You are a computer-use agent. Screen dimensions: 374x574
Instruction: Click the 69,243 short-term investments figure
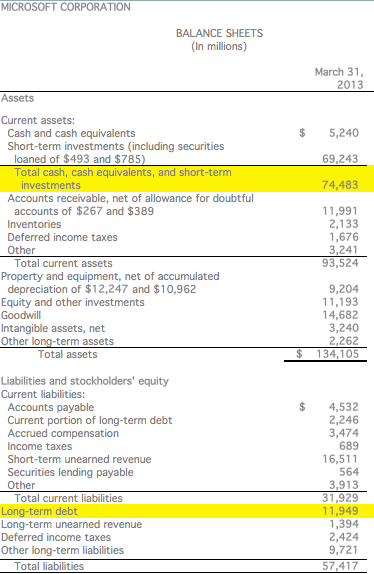point(340,159)
